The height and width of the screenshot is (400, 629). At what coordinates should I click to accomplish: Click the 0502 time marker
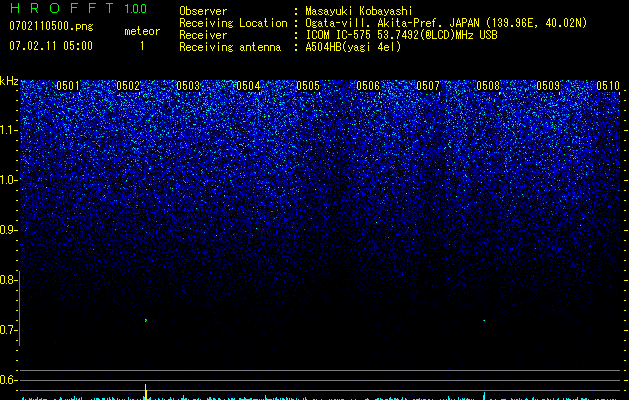click(x=128, y=86)
